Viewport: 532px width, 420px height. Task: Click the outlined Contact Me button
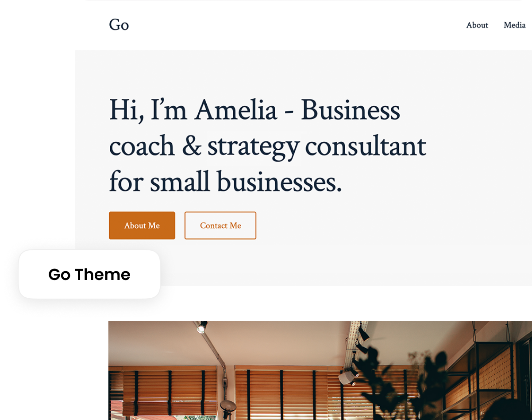click(x=220, y=226)
